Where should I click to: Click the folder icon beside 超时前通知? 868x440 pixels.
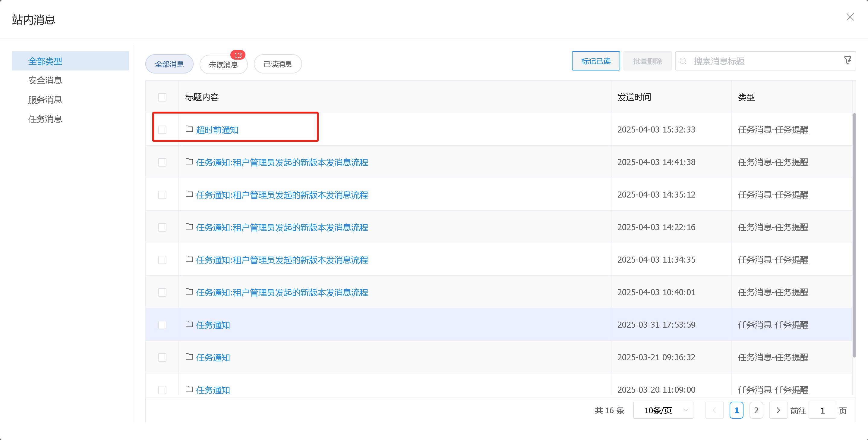189,129
